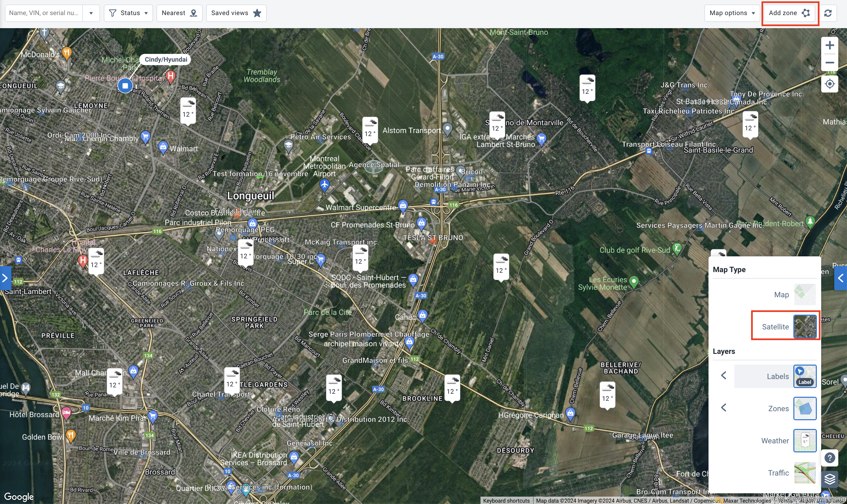The height and width of the screenshot is (504, 847).
Task: Expand the left side panel arrow
Action: 5,278
